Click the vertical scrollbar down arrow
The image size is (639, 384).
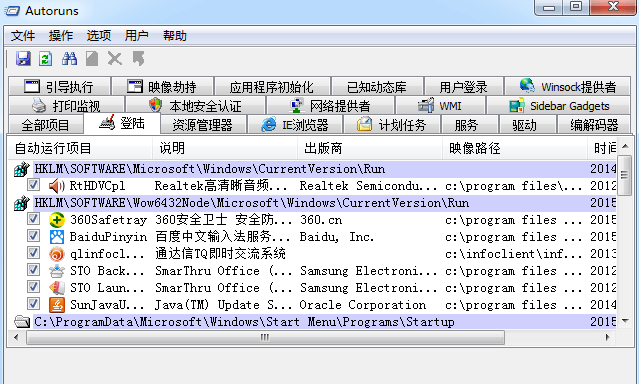tap(625, 321)
